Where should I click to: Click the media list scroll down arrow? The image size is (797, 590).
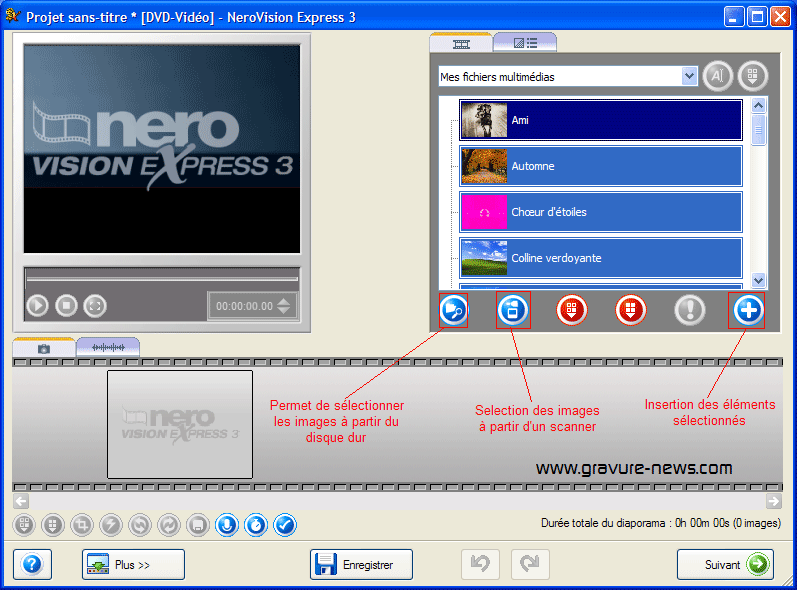click(758, 280)
